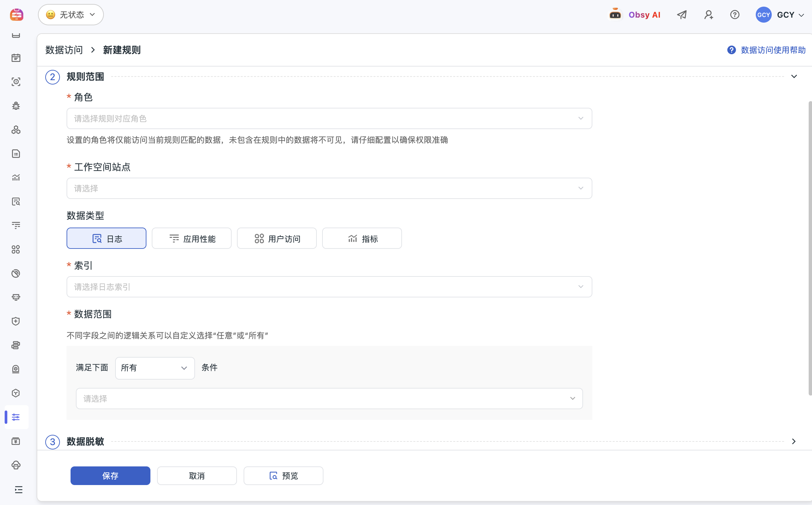Toggle the sidebar collapse icon at bottom
The height and width of the screenshot is (505, 812).
(19, 490)
